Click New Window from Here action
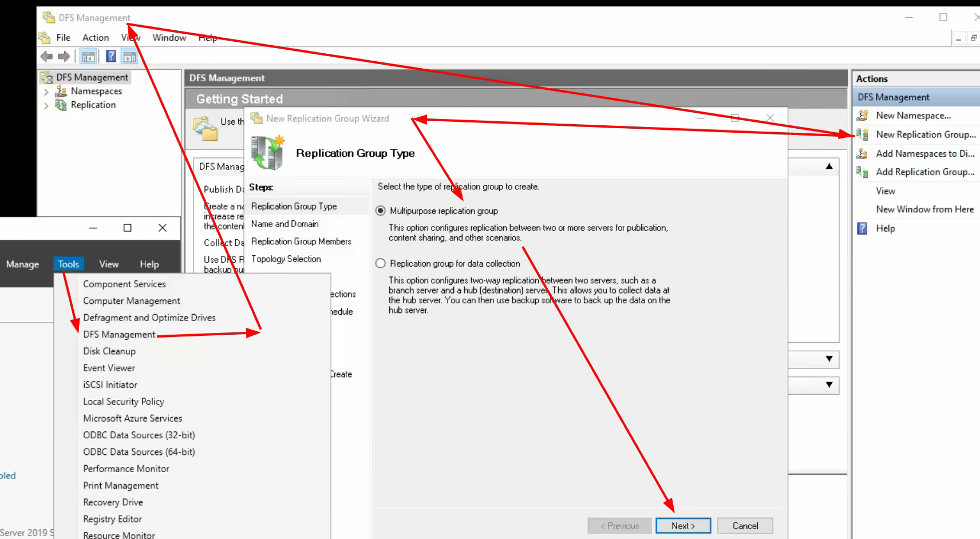 (924, 209)
